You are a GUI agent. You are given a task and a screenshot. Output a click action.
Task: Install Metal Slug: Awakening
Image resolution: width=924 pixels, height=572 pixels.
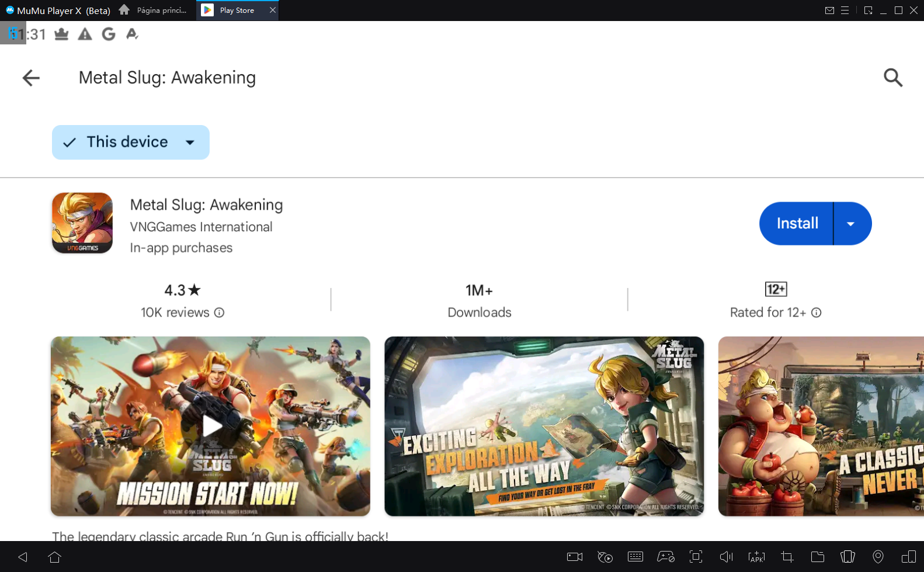click(x=797, y=224)
